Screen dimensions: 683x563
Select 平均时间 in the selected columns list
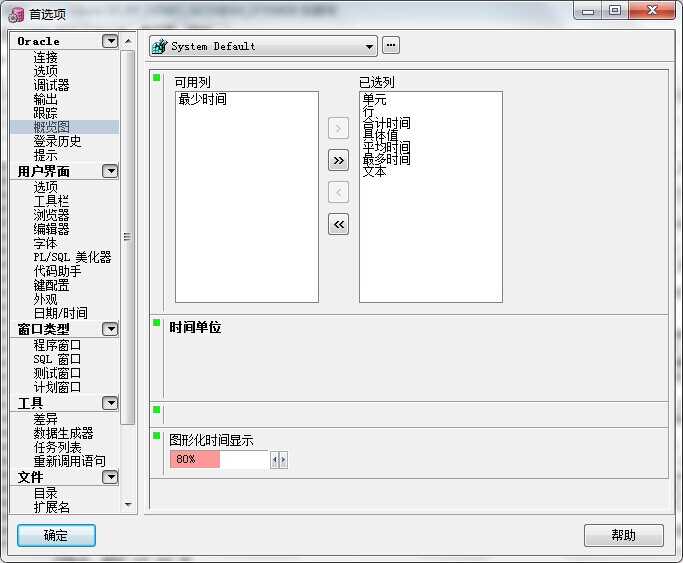pos(386,147)
